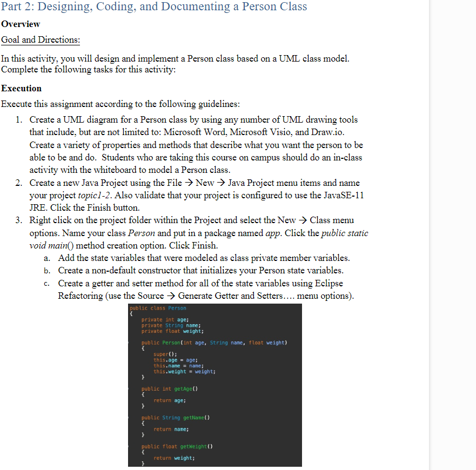
Task: Click the embedded Person class code screenshot
Action: pos(214,385)
